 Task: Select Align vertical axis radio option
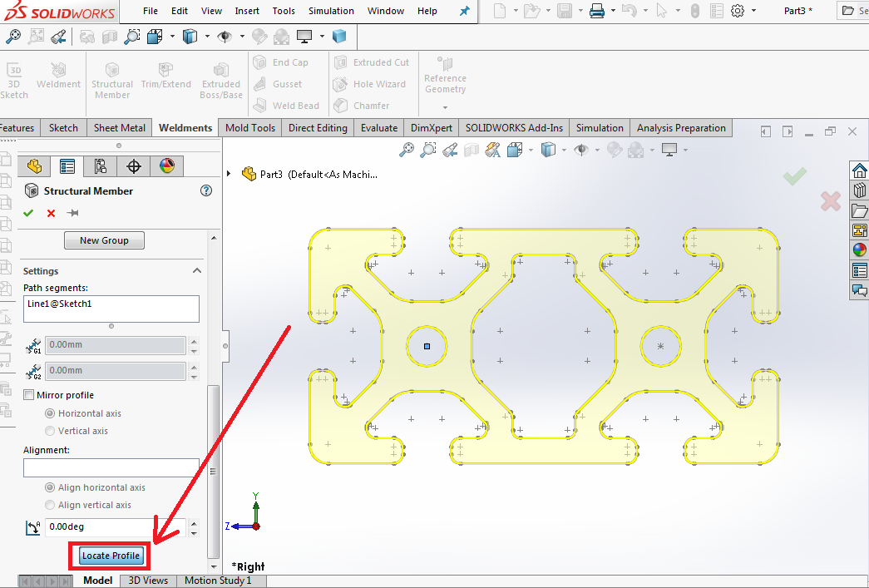pyautogui.click(x=50, y=505)
